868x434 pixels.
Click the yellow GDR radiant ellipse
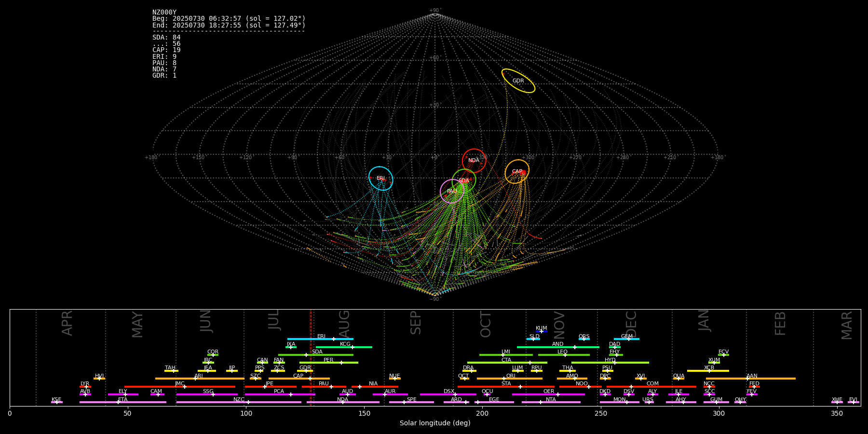click(x=518, y=81)
